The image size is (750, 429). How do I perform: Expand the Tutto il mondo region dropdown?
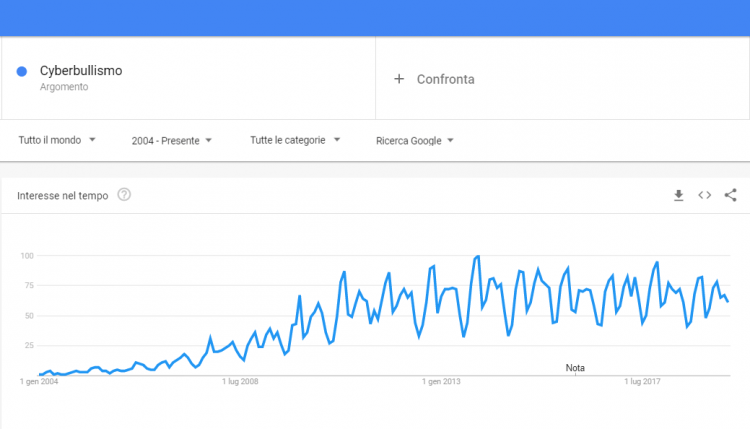57,140
